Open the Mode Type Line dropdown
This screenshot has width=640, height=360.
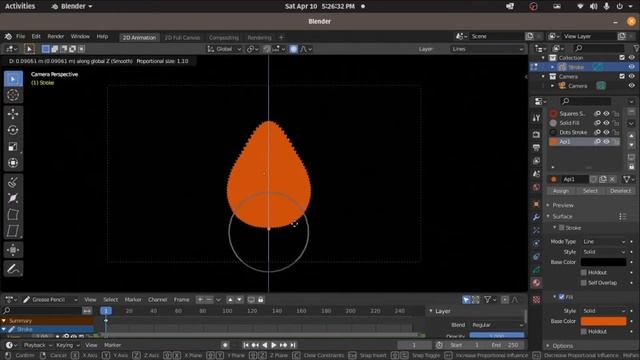click(x=603, y=242)
